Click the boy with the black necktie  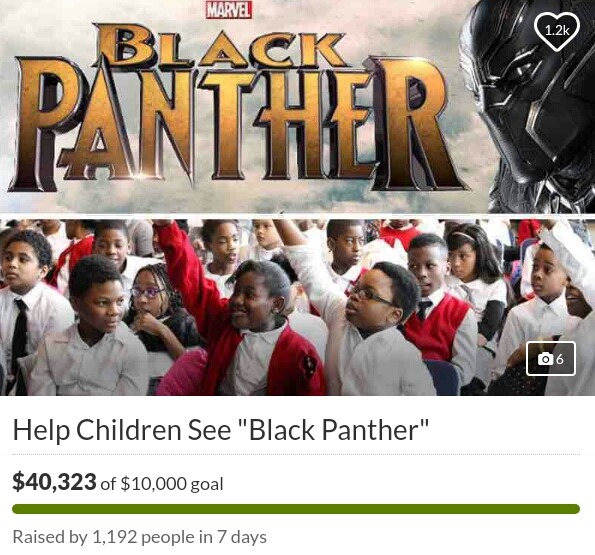tap(27, 303)
